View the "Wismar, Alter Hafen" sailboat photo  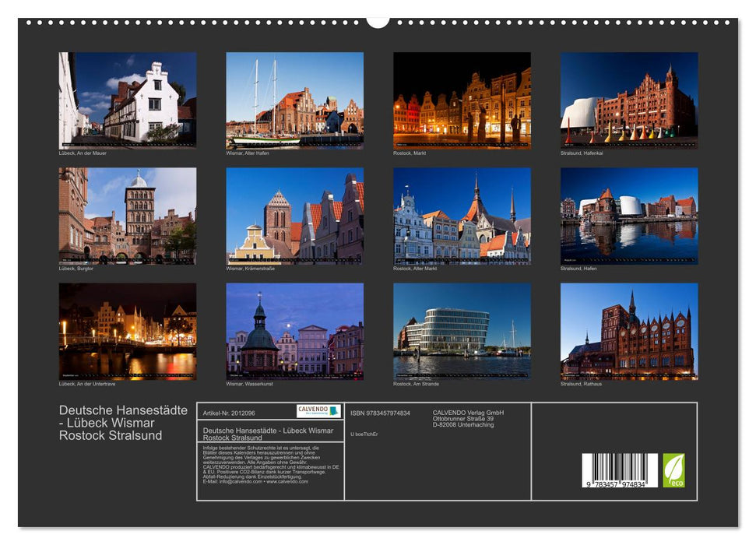pos(294,101)
